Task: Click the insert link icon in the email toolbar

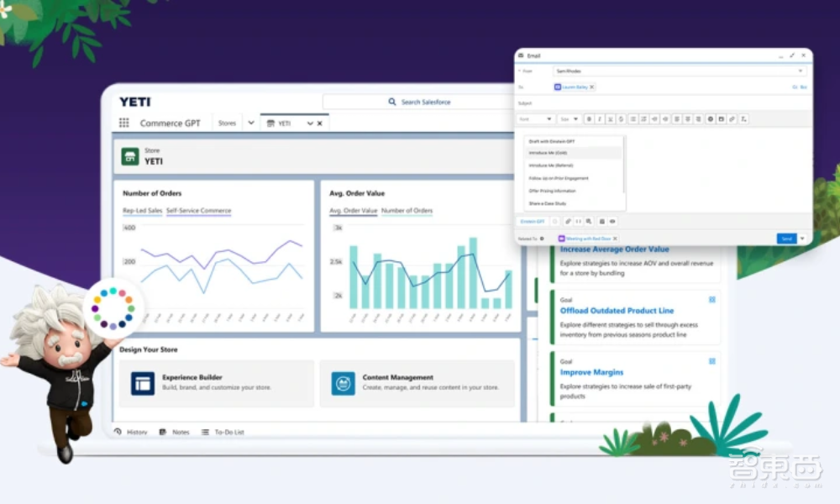Action: [x=732, y=118]
